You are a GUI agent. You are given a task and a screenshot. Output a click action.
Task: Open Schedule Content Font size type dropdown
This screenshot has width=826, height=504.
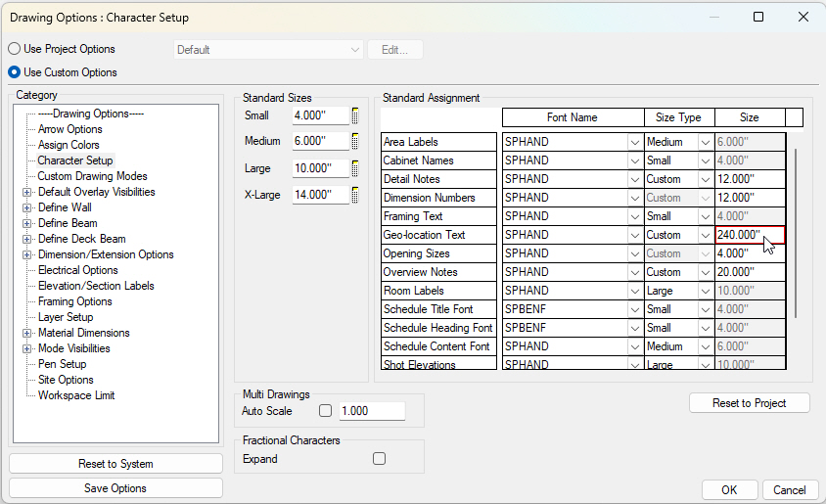(x=706, y=346)
